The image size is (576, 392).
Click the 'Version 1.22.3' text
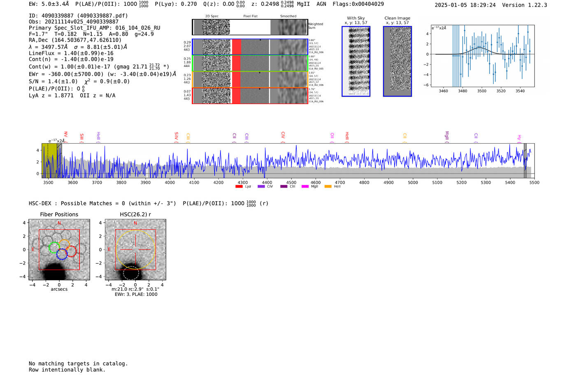tap(525, 5)
